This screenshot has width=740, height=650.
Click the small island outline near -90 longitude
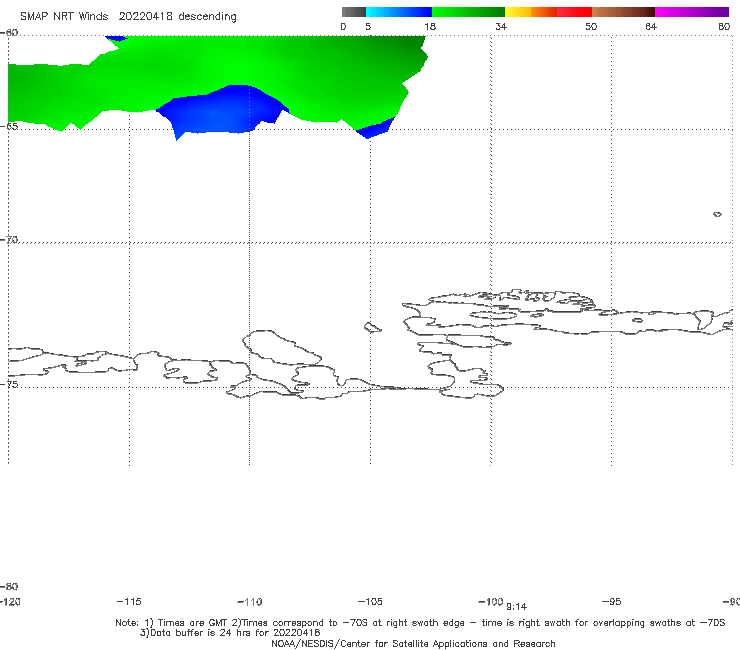pyautogui.click(x=717, y=214)
